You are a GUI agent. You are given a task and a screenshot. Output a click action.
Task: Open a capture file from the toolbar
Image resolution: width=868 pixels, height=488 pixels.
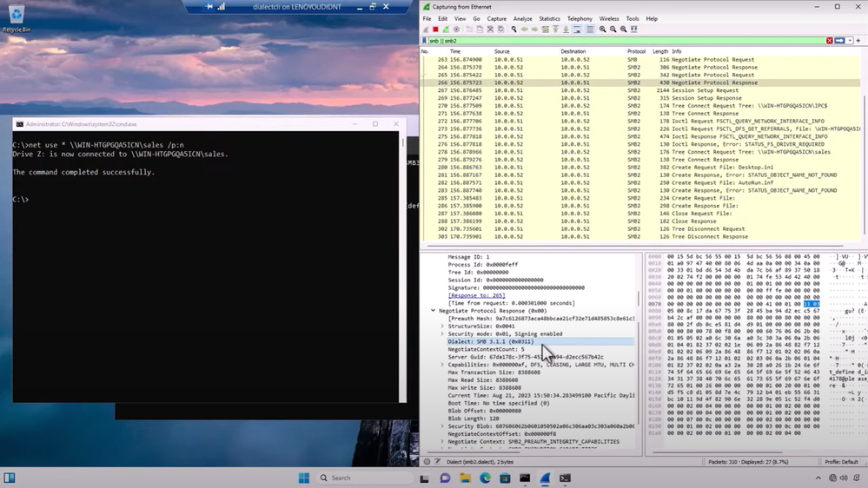pos(469,30)
